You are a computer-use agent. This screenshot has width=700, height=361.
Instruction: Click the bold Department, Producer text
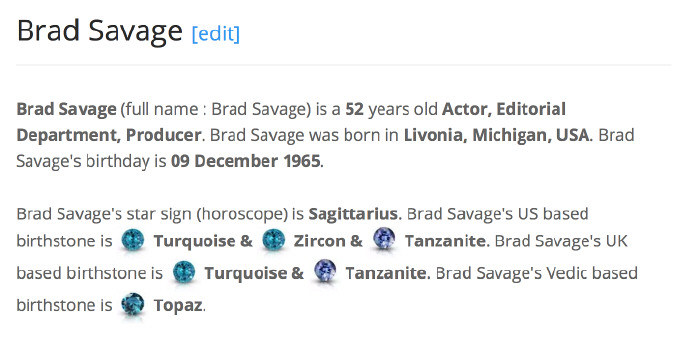[x=109, y=135]
